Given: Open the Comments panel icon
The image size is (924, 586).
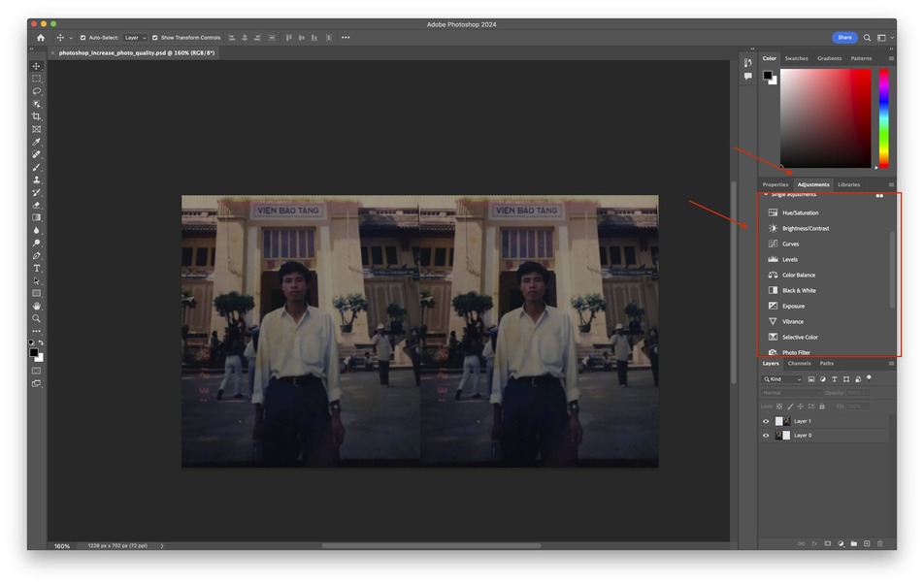Looking at the screenshot, I should [747, 76].
